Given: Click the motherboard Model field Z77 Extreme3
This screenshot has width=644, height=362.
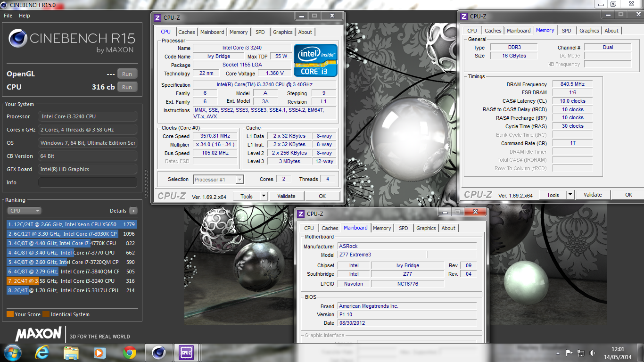Looking at the screenshot, I should pyautogui.click(x=382, y=255).
